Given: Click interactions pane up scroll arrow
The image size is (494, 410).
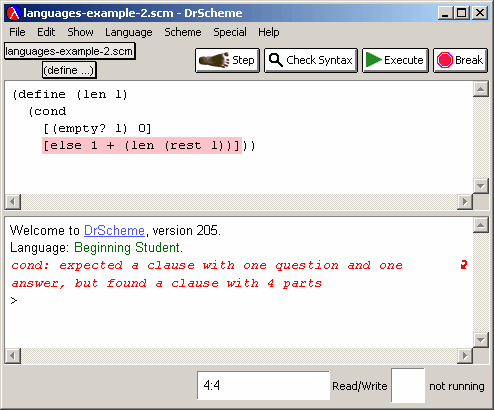Looking at the screenshot, I should [480, 226].
